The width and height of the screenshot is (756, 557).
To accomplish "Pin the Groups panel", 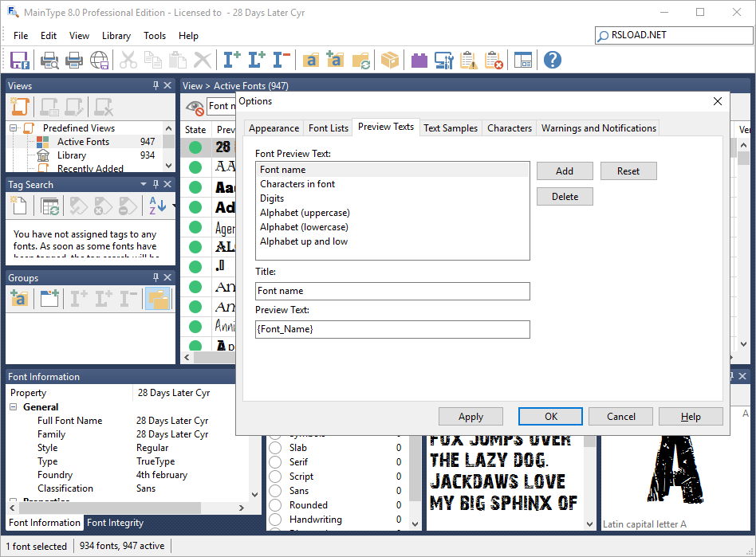I will click(x=156, y=277).
